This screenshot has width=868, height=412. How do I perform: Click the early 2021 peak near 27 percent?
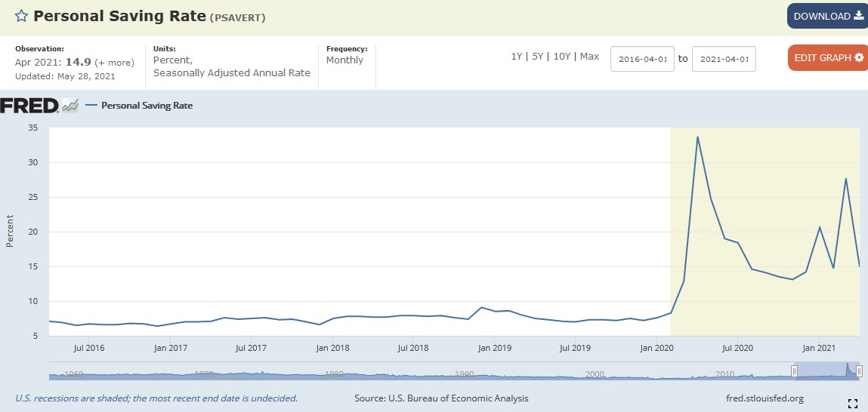click(x=845, y=179)
